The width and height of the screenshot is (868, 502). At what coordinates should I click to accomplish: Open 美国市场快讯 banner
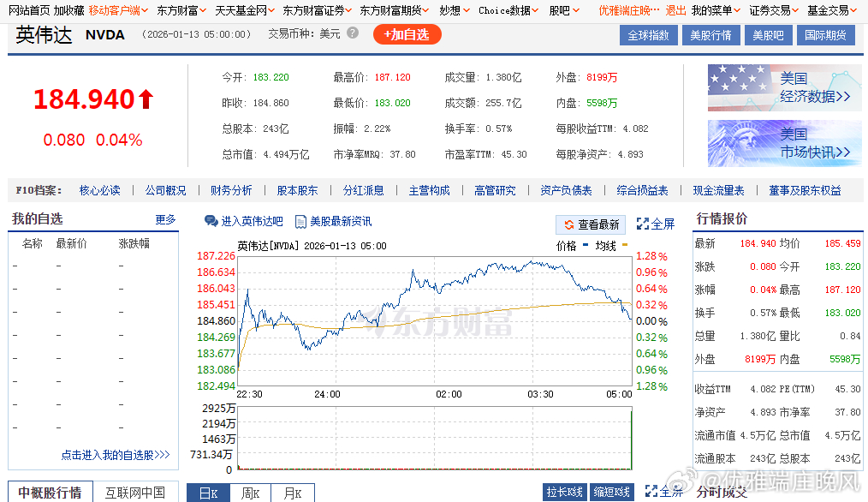click(784, 144)
